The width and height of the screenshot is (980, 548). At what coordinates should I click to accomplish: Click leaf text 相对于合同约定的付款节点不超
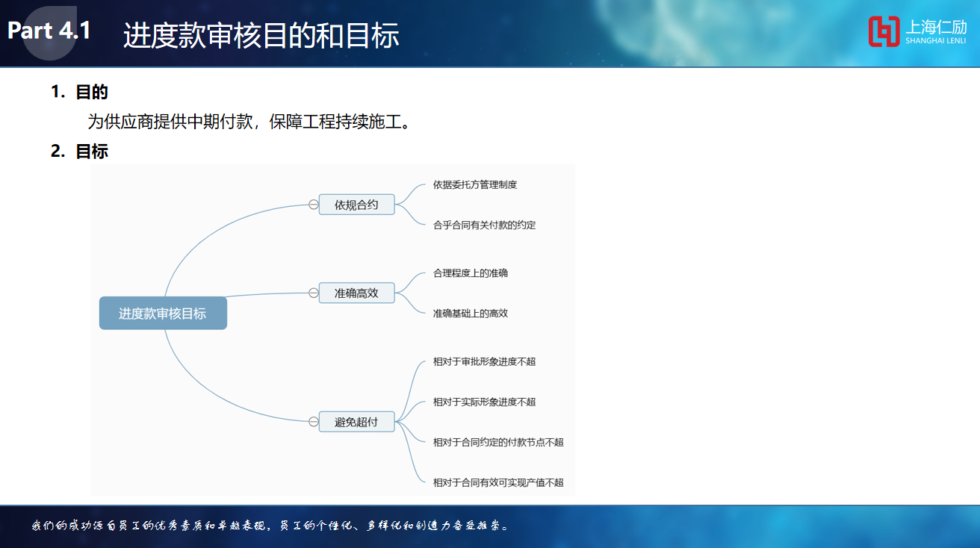[x=498, y=442]
